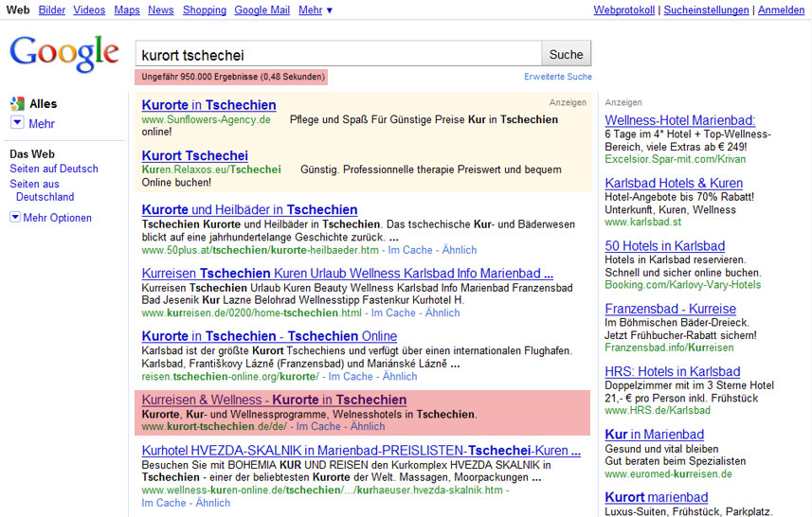
Task: Filter by Seiten aus Deutschland
Action: [42, 190]
